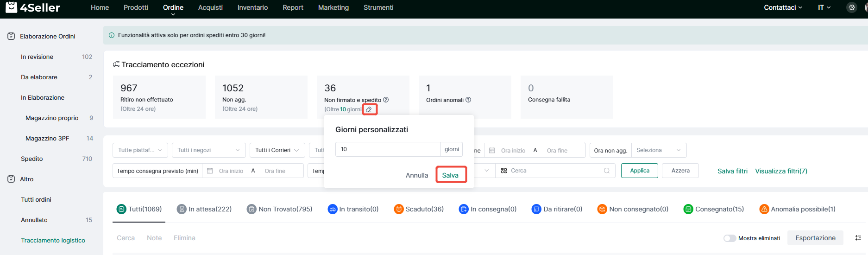The image size is (868, 255).
Task: Select the Scaduto(36) status filter
Action: [419, 209]
